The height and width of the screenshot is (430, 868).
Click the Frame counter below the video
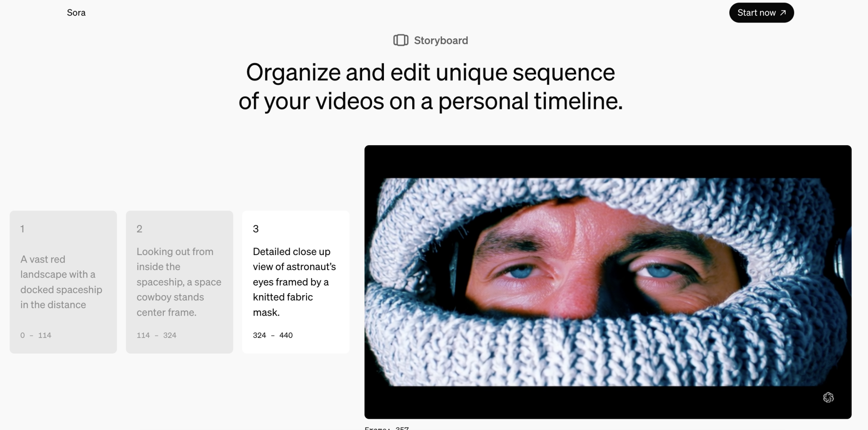pos(387,428)
